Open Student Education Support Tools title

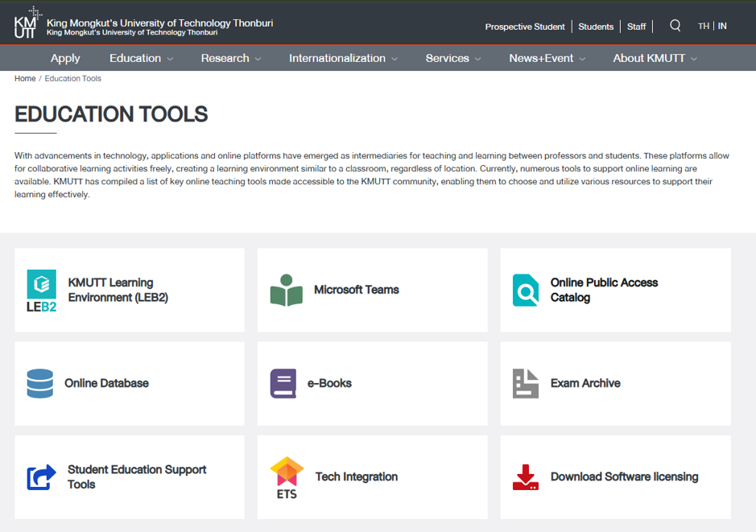point(137,477)
